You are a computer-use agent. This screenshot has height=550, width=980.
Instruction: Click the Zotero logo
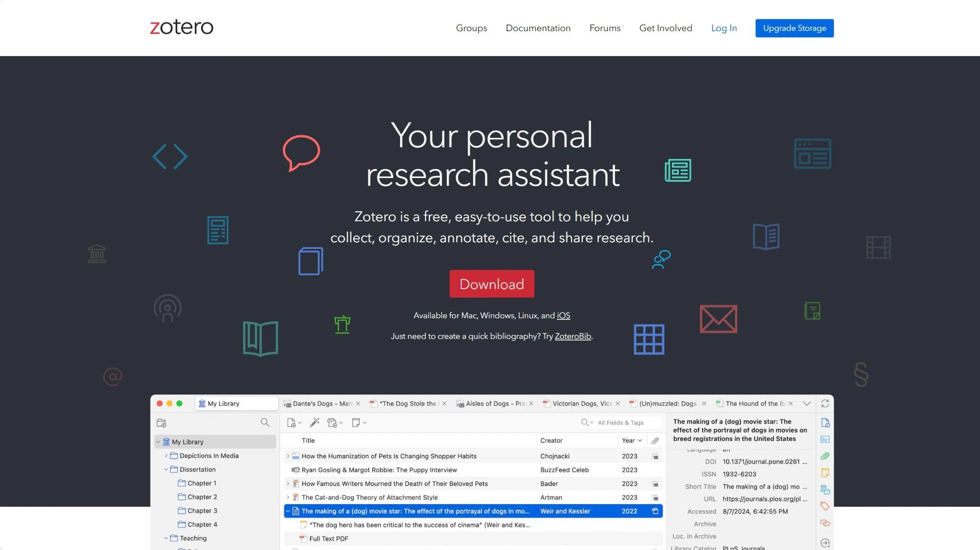(x=182, y=27)
